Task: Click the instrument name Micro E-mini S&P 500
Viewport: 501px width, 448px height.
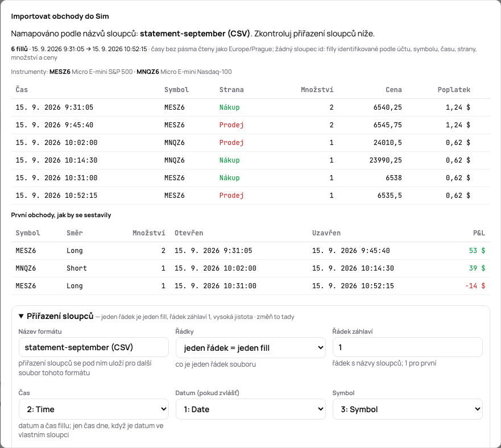Action: tap(102, 72)
